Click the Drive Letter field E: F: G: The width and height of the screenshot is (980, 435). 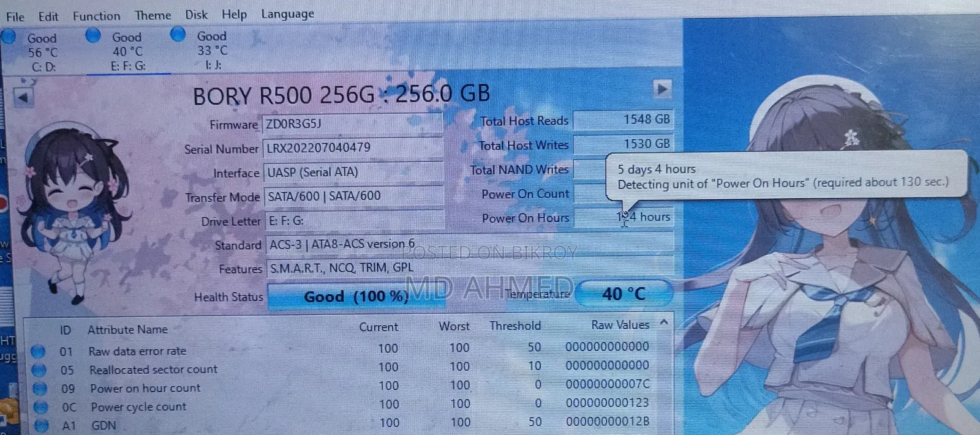(355, 220)
